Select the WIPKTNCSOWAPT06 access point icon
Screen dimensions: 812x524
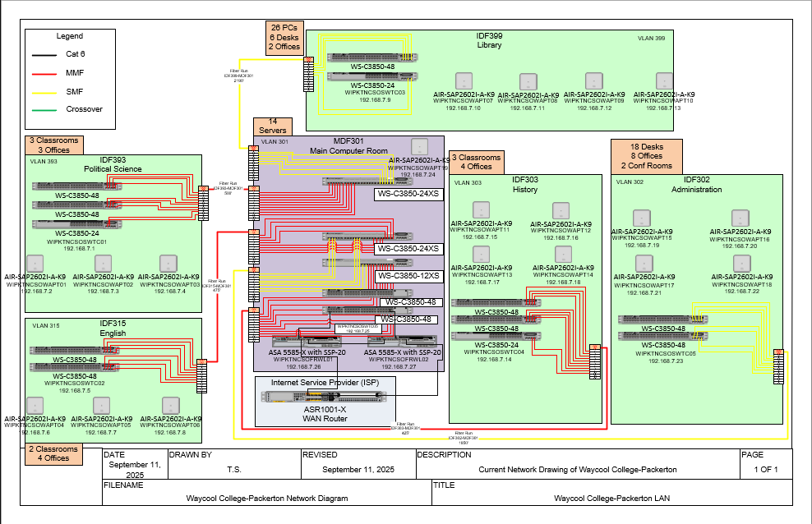tap(171, 406)
